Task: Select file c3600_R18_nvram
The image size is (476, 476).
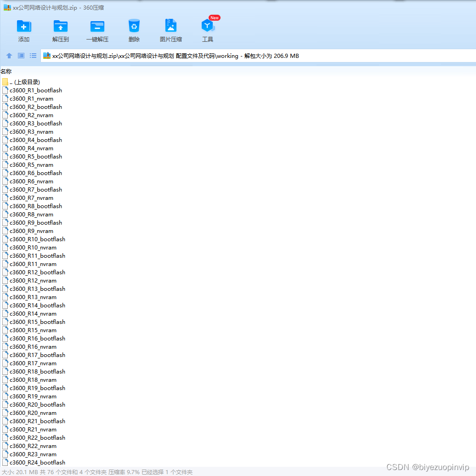Action: (29, 380)
